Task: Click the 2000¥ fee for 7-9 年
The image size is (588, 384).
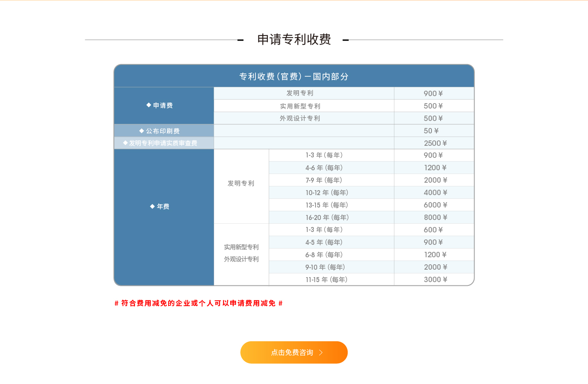Action: (435, 180)
